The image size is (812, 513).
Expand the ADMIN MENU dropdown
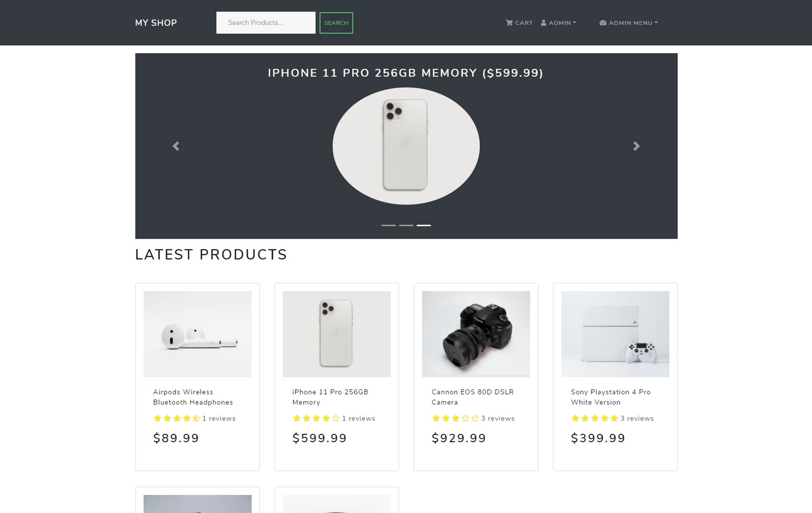tap(628, 23)
